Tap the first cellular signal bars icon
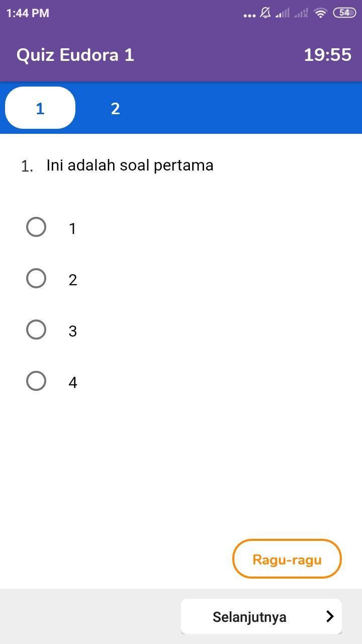This screenshot has width=362, height=644. click(283, 14)
